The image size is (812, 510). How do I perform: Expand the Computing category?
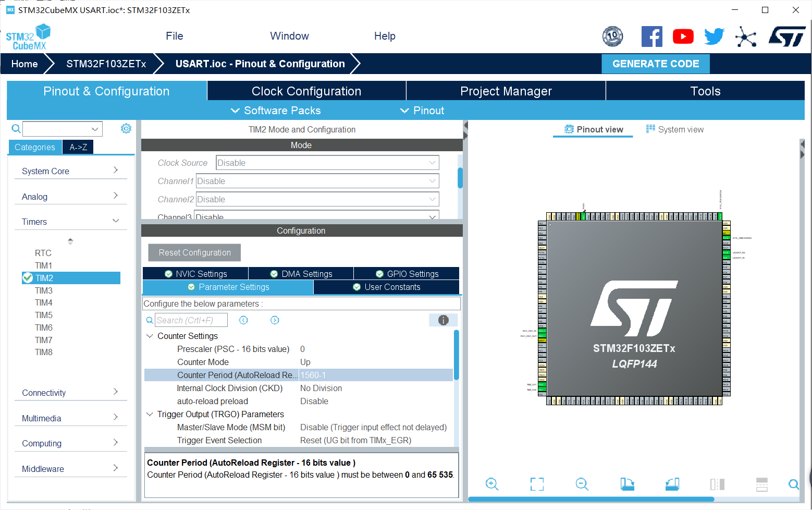pyautogui.click(x=71, y=443)
